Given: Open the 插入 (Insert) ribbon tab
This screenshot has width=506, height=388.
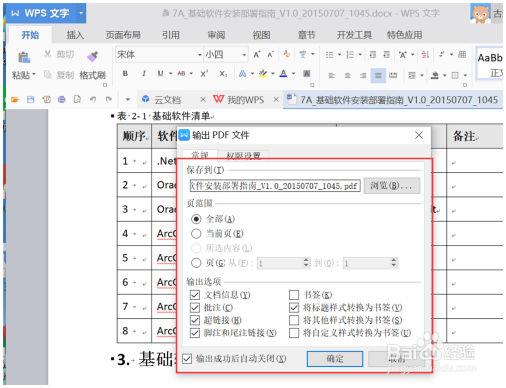Looking at the screenshot, I should click(x=75, y=35).
